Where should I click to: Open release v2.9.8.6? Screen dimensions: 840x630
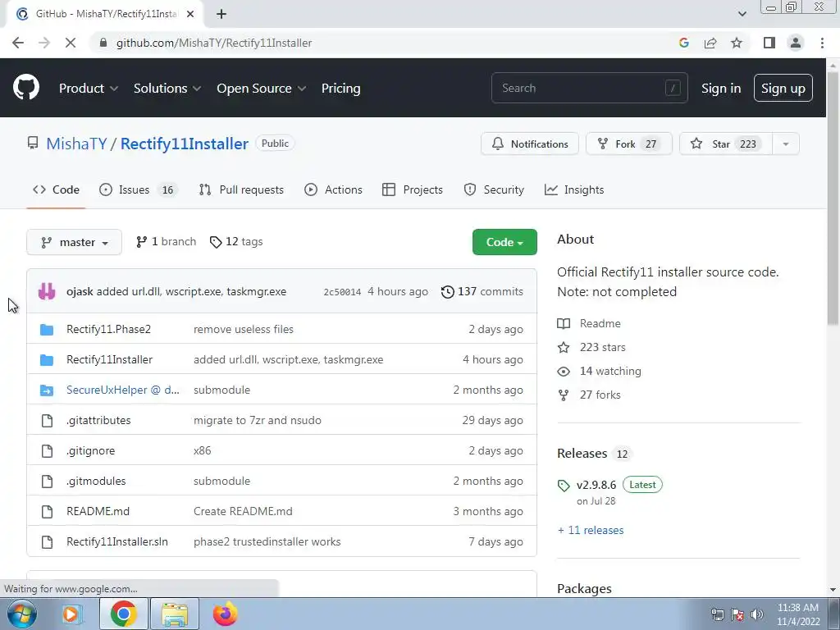pos(596,485)
